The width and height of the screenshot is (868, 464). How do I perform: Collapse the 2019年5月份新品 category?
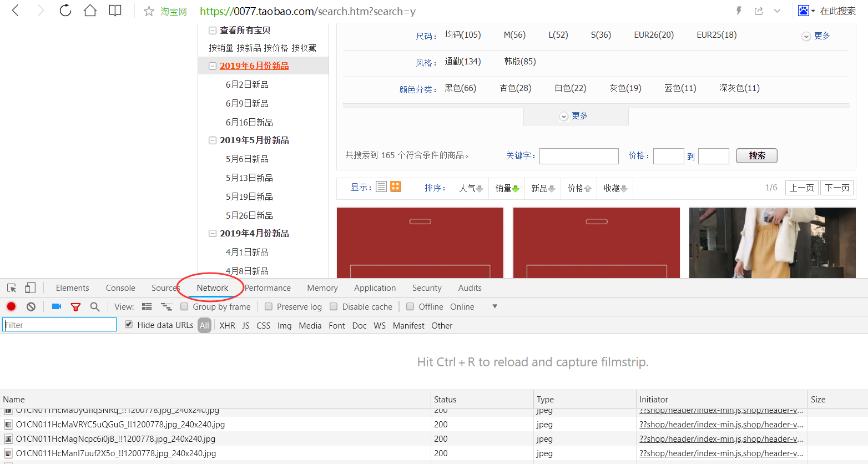point(213,140)
